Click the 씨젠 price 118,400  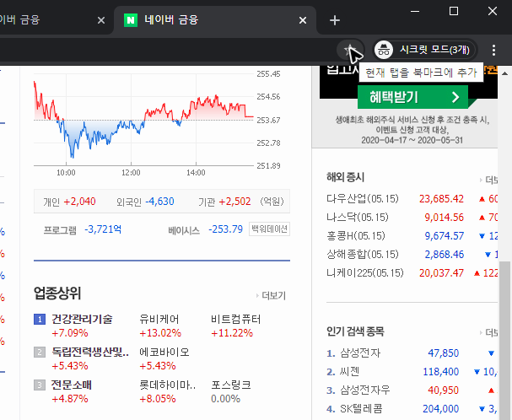coord(441,372)
